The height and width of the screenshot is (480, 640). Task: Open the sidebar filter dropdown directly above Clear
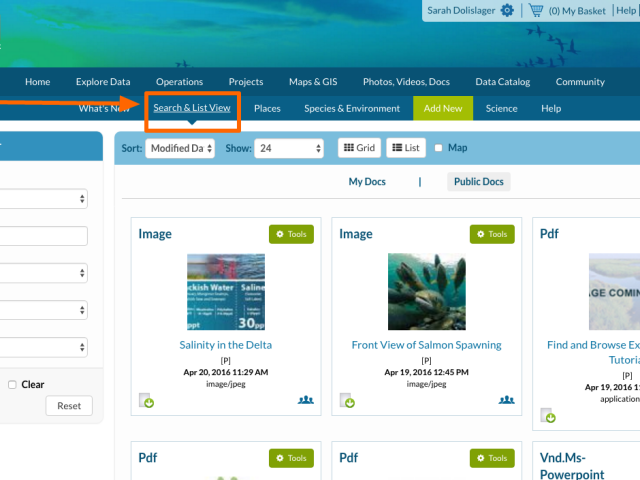[x=44, y=347]
